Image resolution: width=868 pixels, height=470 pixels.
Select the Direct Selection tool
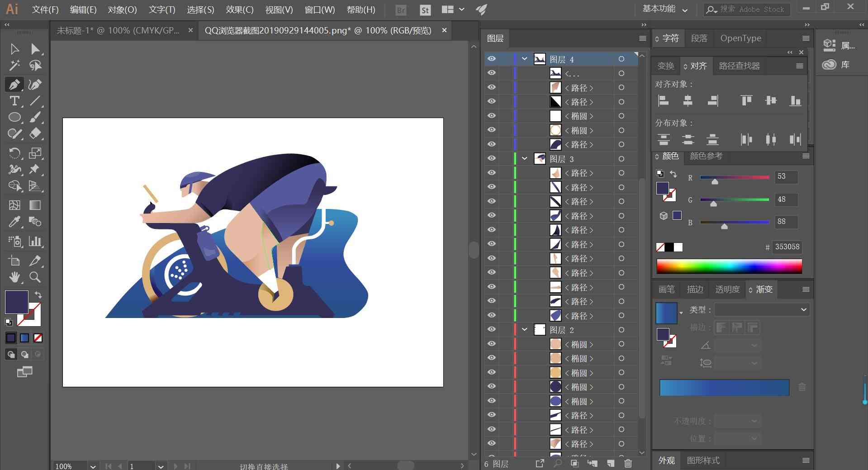pyautogui.click(x=35, y=49)
